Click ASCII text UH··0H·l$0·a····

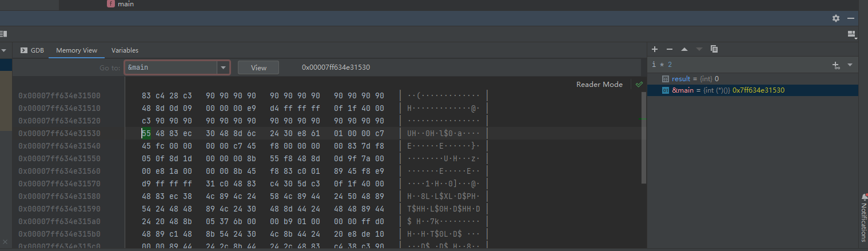pos(444,133)
